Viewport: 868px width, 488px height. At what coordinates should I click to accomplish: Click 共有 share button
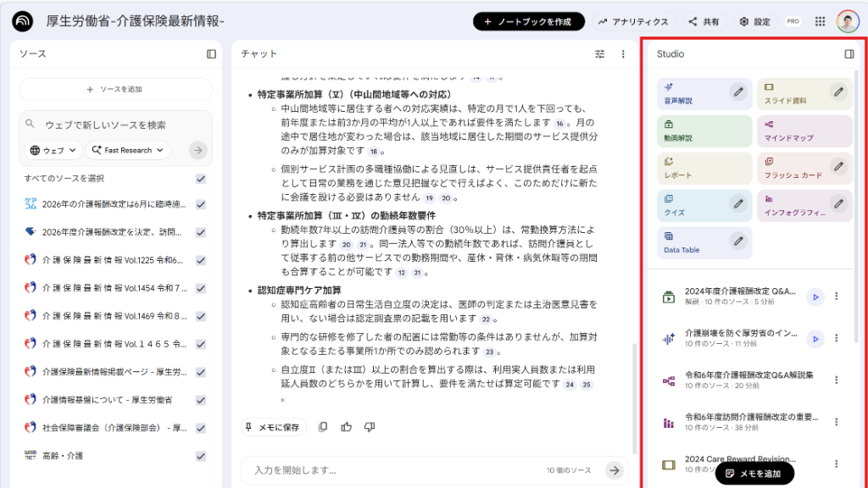[704, 21]
